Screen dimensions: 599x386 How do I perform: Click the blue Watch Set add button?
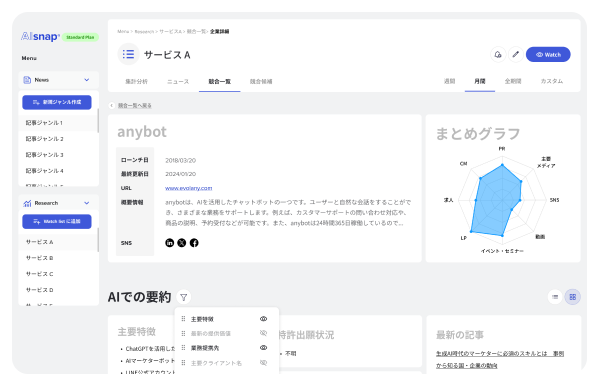[57, 221]
